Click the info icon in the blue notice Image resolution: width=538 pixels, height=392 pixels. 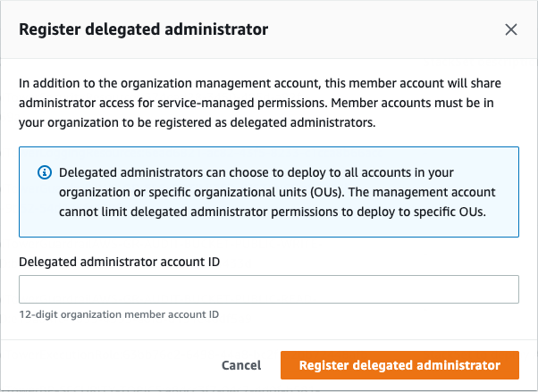[44, 172]
